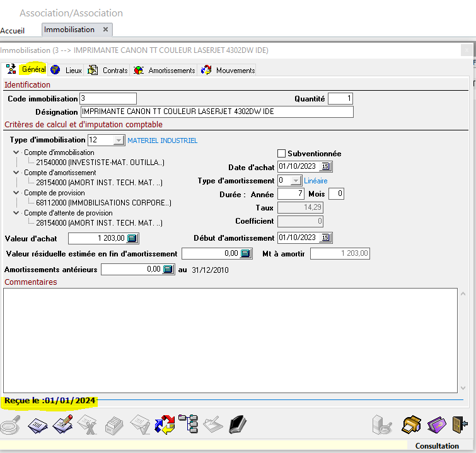Click the printer icon
The image size is (476, 453).
click(411, 425)
